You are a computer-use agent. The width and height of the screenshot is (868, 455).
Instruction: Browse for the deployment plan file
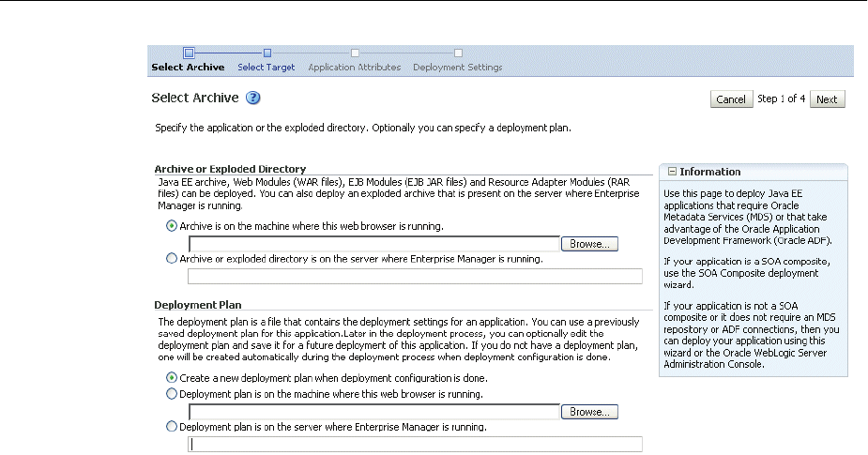[x=590, y=411]
